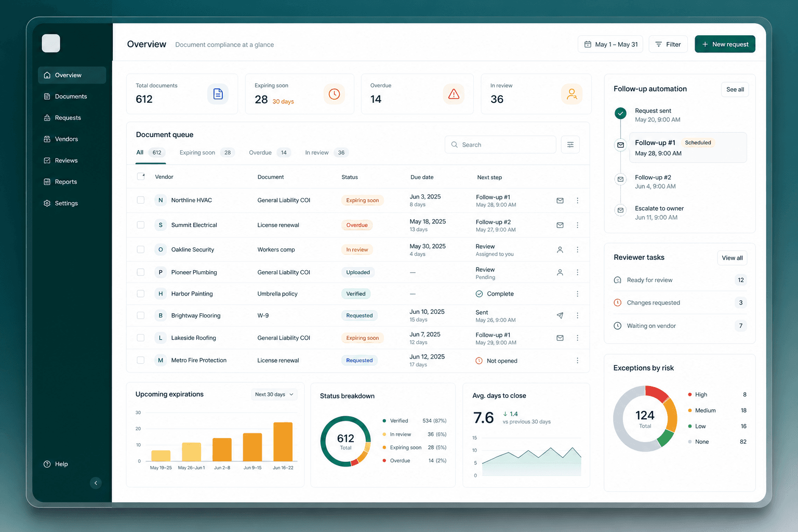Check the Summit Electrical row checkbox
The image size is (798, 532).
pyautogui.click(x=141, y=225)
